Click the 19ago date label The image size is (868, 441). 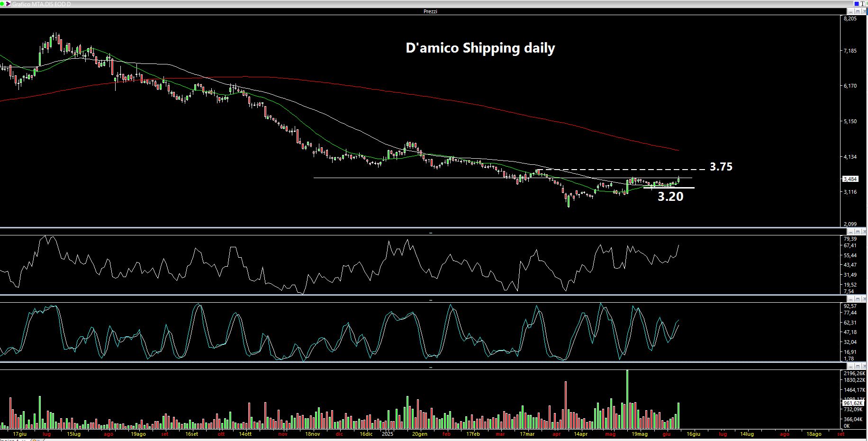point(138,434)
